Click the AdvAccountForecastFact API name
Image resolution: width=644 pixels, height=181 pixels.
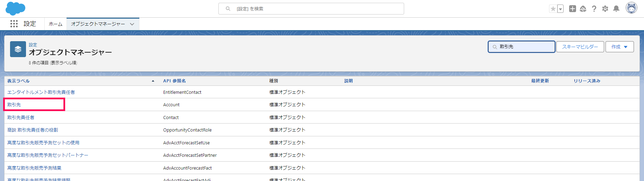(x=188, y=168)
